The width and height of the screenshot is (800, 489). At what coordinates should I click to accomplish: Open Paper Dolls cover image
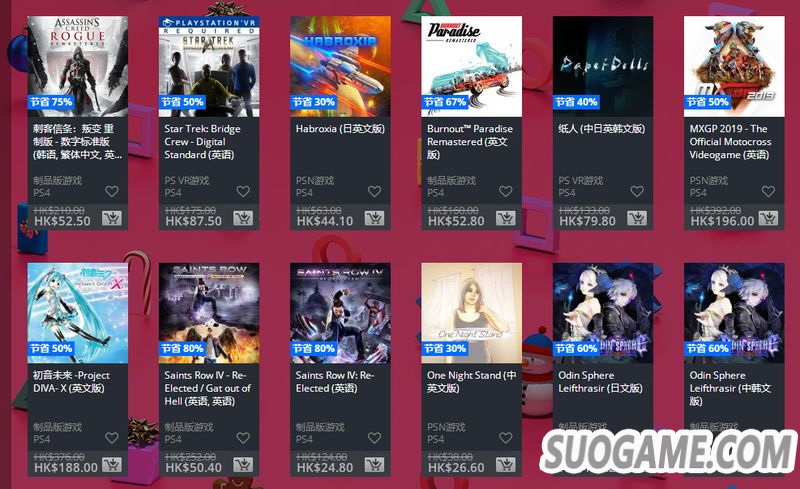coord(603,66)
